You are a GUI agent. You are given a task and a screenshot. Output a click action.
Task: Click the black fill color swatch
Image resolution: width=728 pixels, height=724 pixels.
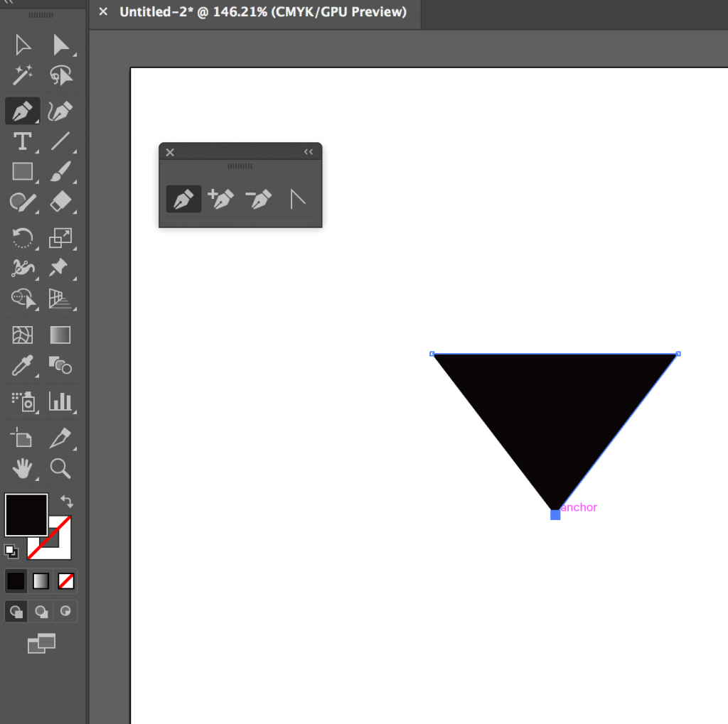[x=26, y=514]
